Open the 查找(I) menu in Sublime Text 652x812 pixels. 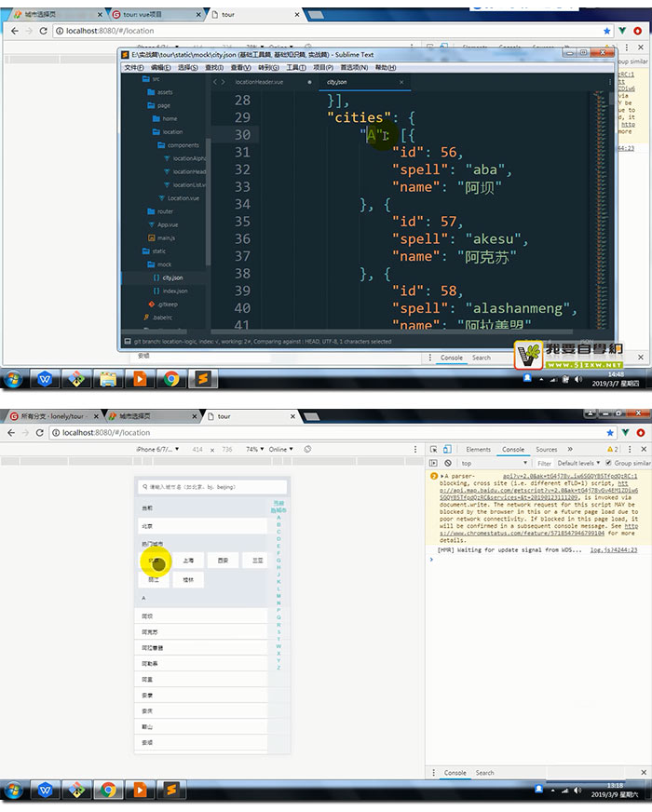214,68
